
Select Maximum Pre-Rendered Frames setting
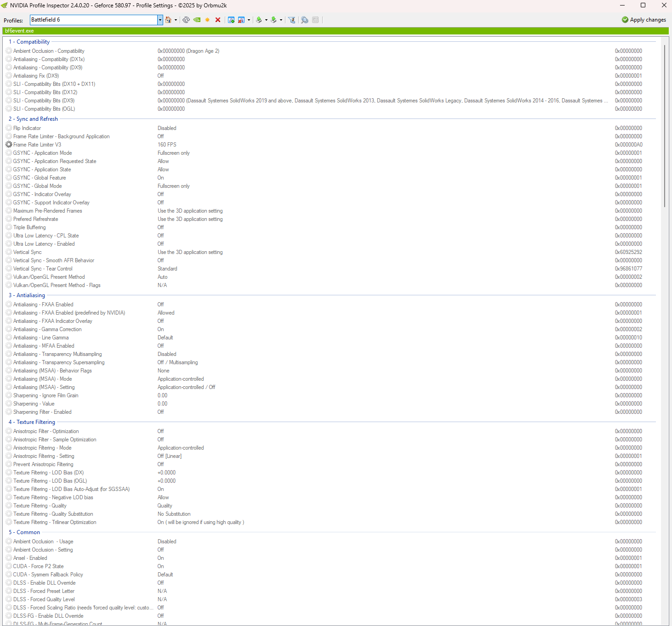click(330, 211)
